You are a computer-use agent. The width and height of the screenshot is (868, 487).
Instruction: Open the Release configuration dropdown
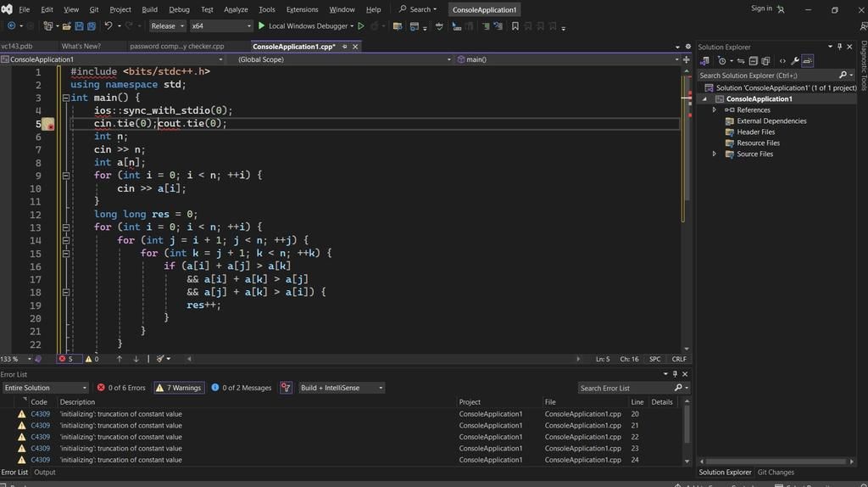click(167, 26)
